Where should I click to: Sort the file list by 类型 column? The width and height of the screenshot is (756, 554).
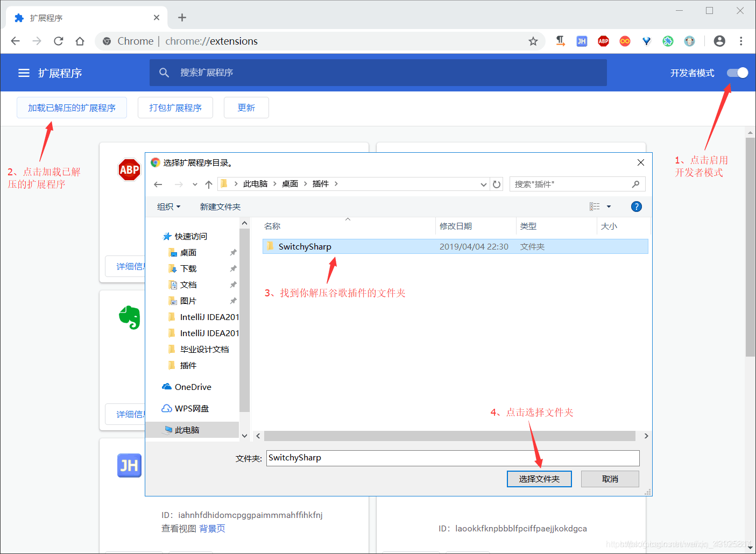[556, 226]
